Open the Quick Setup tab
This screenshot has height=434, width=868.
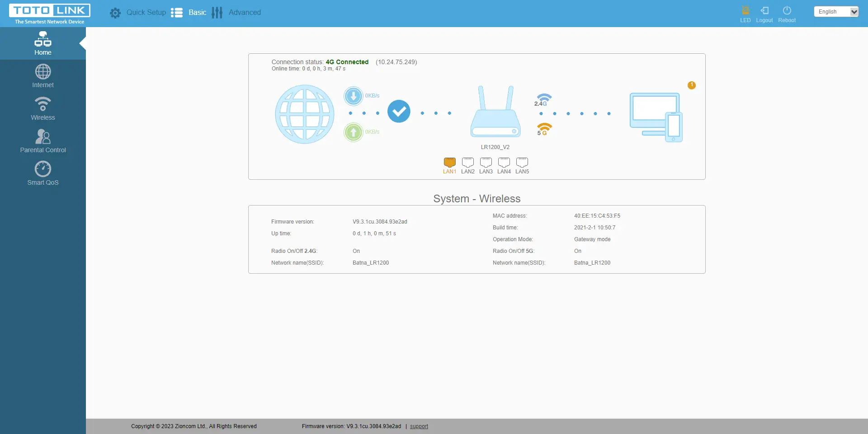[x=138, y=13]
